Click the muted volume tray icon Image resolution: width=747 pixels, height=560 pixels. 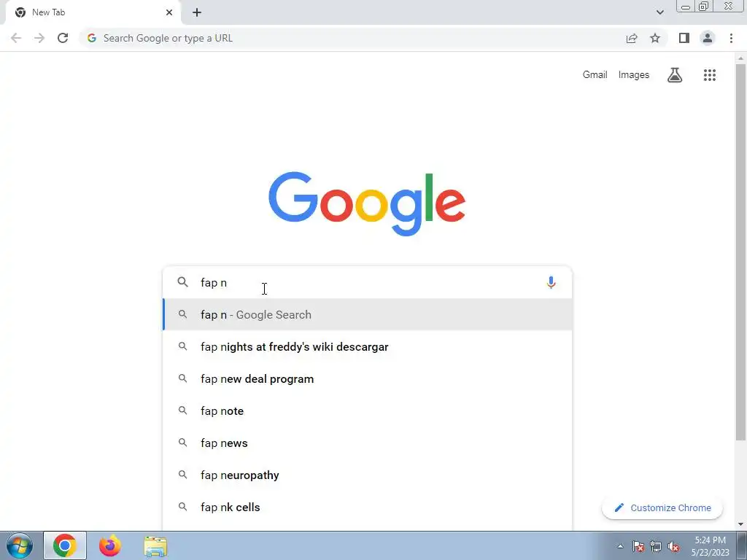(x=673, y=546)
